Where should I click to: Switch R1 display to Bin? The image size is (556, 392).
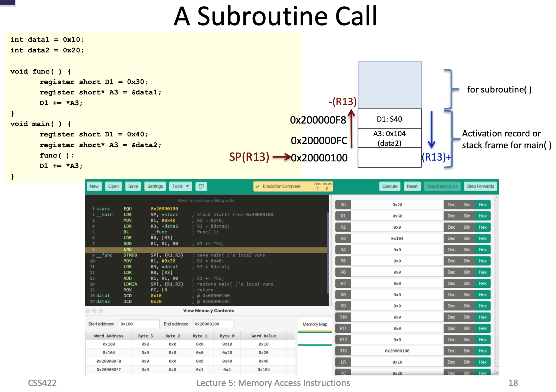(467, 216)
